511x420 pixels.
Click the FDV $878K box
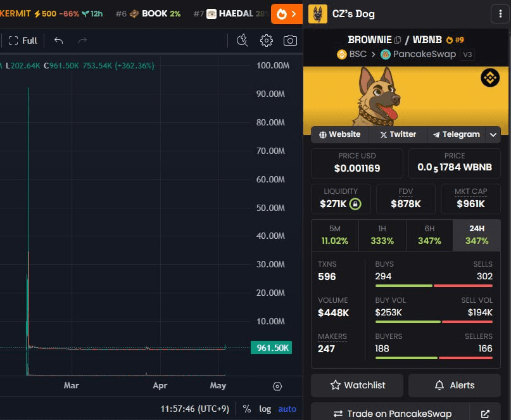pos(406,199)
